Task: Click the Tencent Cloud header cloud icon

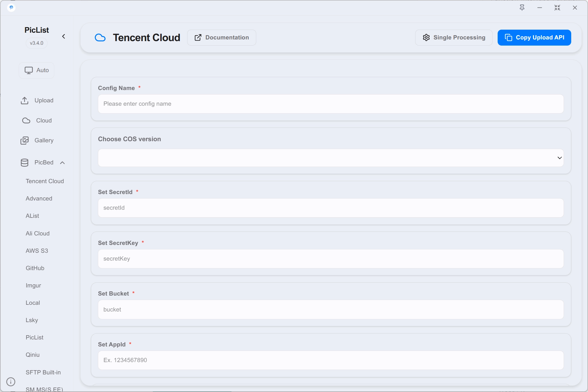Action: (100, 37)
